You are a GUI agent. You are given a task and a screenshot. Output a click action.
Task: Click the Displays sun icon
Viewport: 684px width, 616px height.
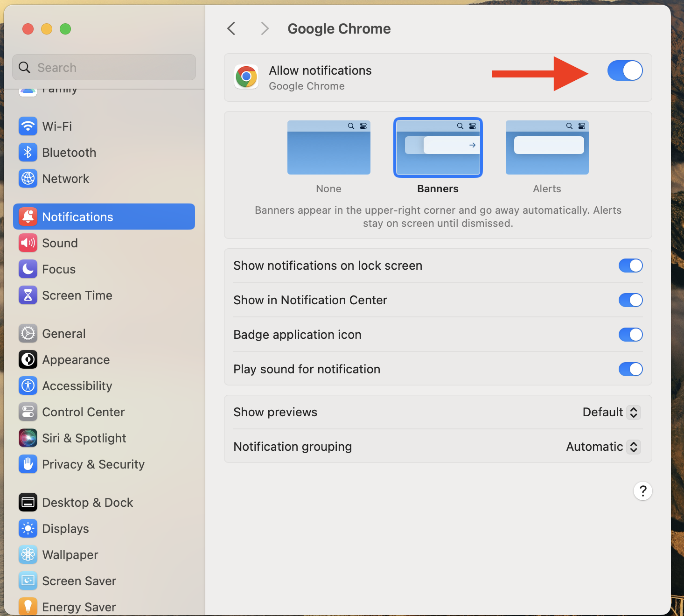tap(28, 528)
